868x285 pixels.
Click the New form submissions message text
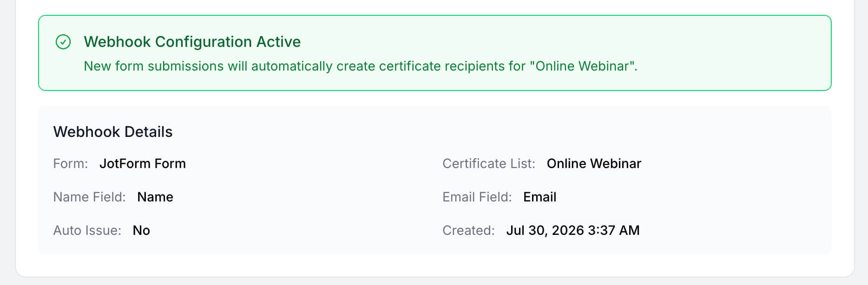pos(361,66)
